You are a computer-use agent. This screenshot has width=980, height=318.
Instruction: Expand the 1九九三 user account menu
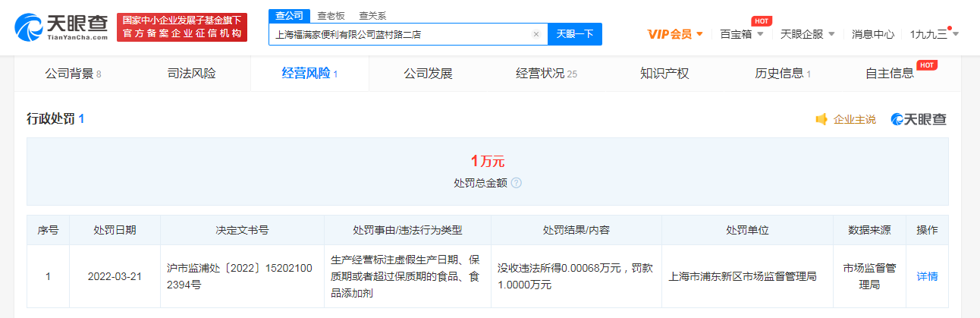pos(934,34)
